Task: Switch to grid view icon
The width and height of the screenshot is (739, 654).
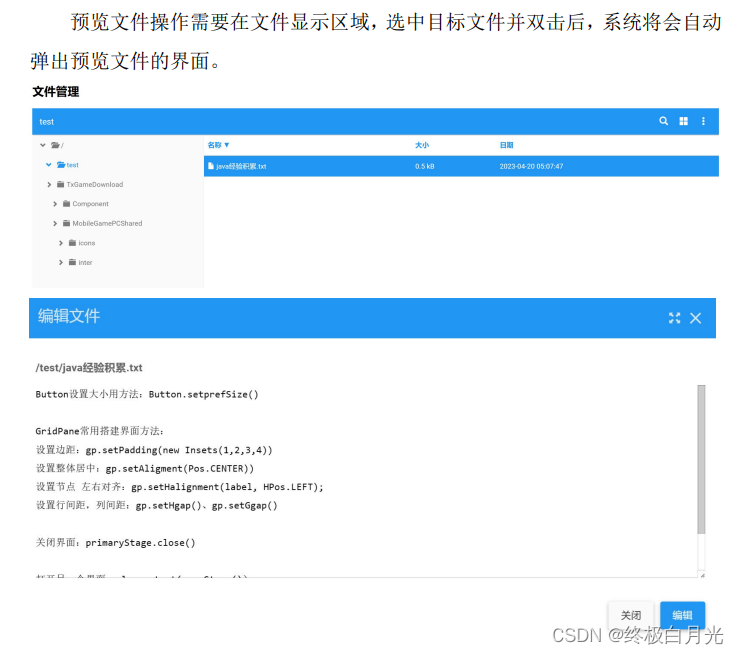Action: coord(683,121)
